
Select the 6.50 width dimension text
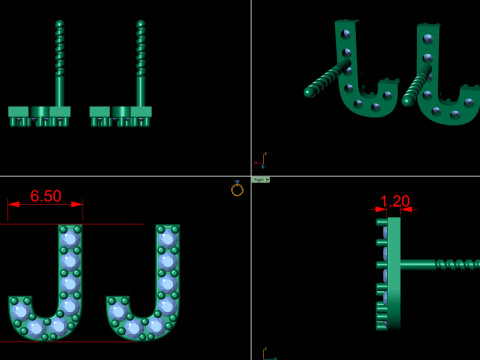[46, 196]
